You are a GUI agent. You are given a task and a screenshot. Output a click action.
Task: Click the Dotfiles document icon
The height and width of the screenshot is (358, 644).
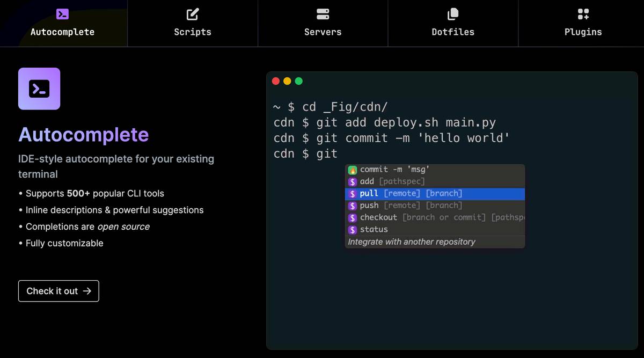(x=452, y=14)
